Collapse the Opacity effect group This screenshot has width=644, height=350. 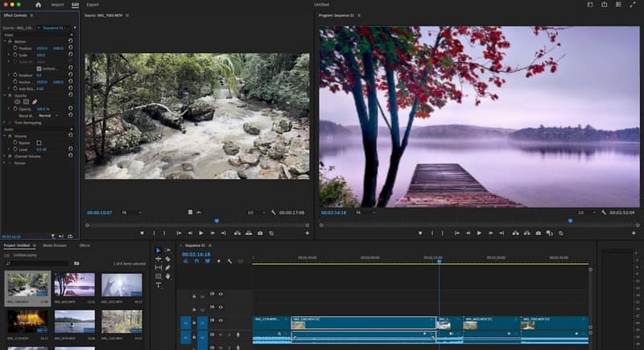(x=5, y=95)
